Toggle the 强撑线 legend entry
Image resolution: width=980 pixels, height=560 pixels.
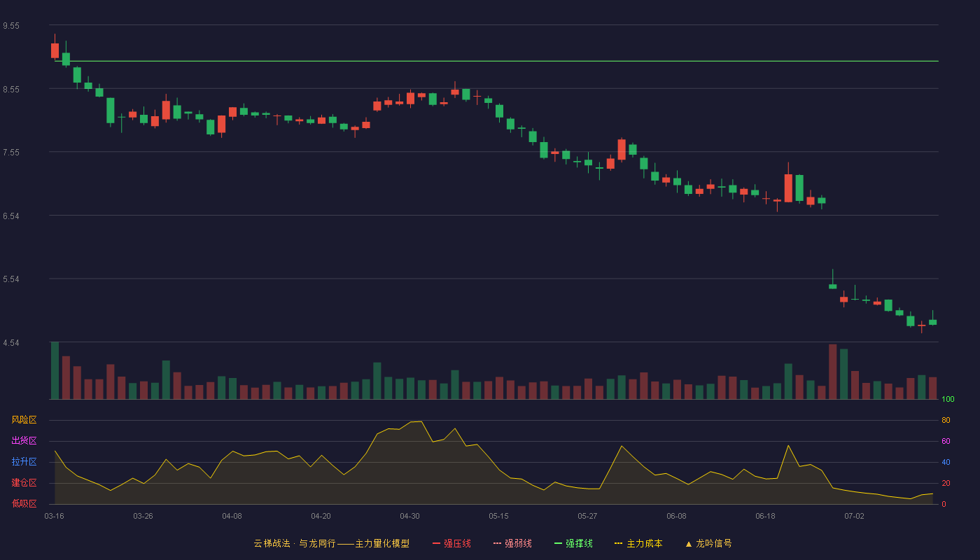573,543
